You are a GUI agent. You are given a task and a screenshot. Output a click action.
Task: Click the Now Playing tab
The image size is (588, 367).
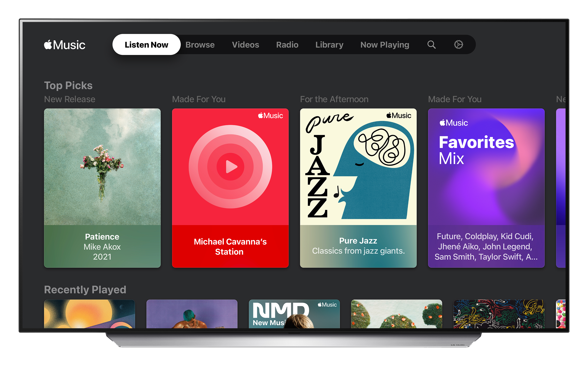(x=384, y=45)
